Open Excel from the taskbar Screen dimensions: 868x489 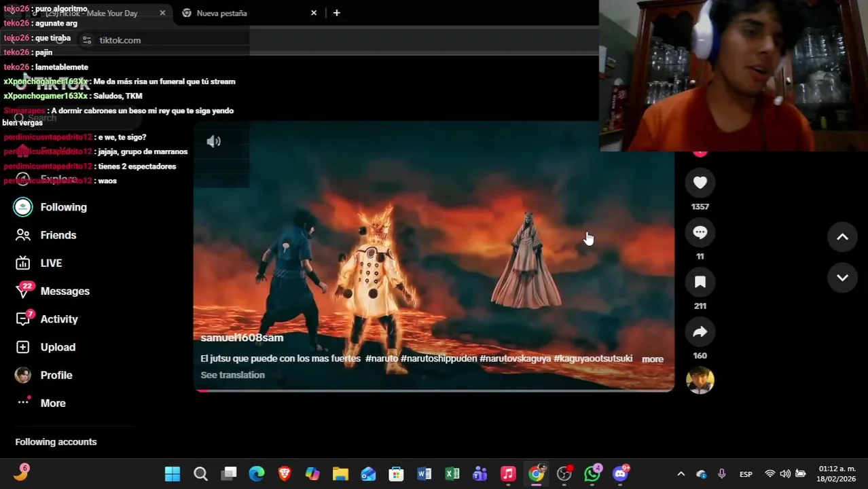pos(452,474)
